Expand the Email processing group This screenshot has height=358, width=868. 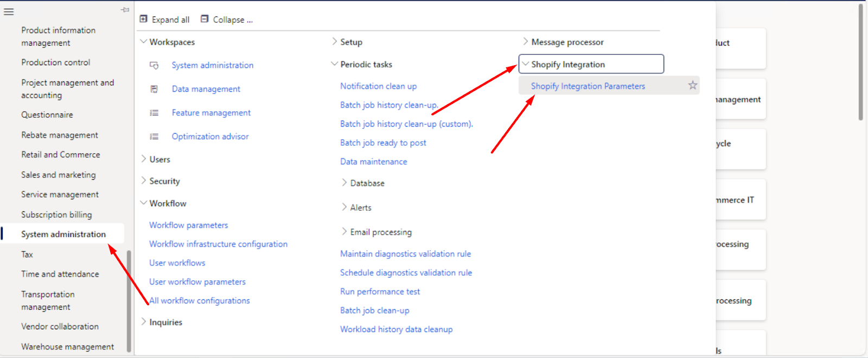click(x=344, y=232)
